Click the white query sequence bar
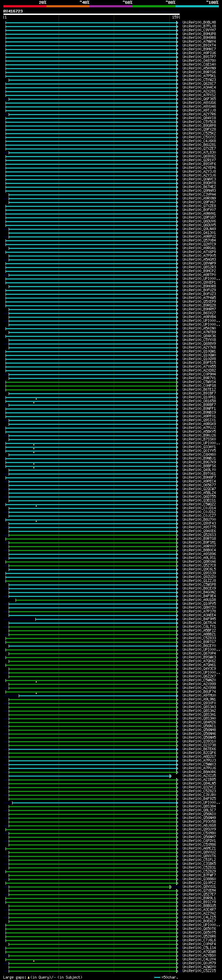This screenshot has height=980, width=222. click(92, 14)
